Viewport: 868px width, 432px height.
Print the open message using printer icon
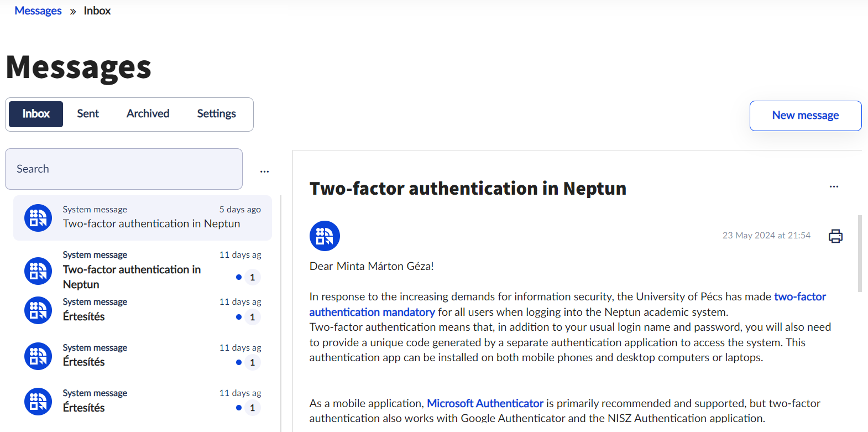tap(835, 236)
